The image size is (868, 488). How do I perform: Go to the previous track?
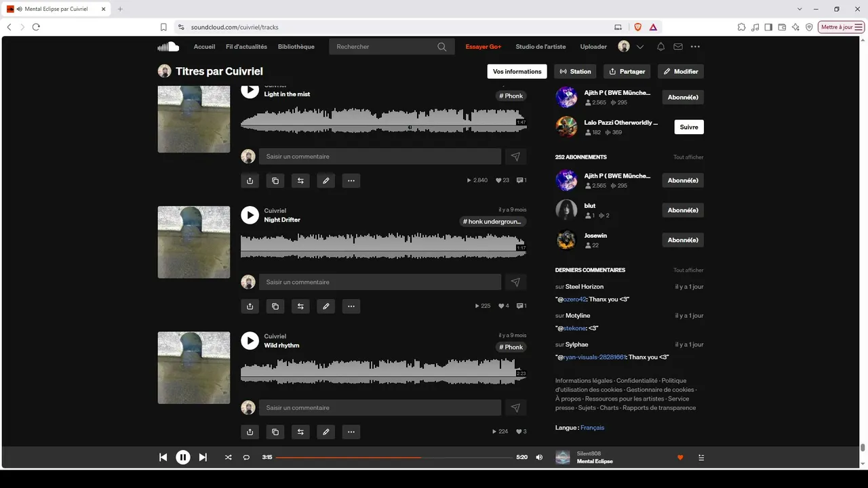point(163,457)
